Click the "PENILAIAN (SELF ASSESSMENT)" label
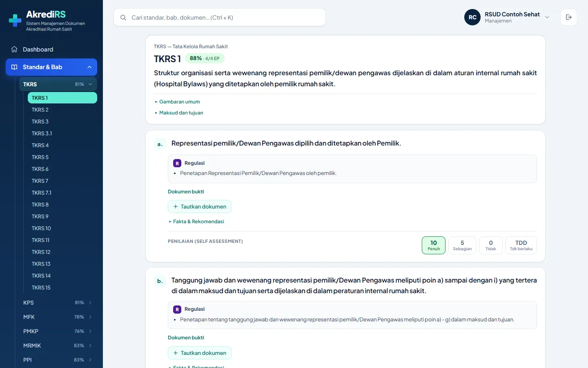Screen dimensions: 588x368 [x=205, y=241]
